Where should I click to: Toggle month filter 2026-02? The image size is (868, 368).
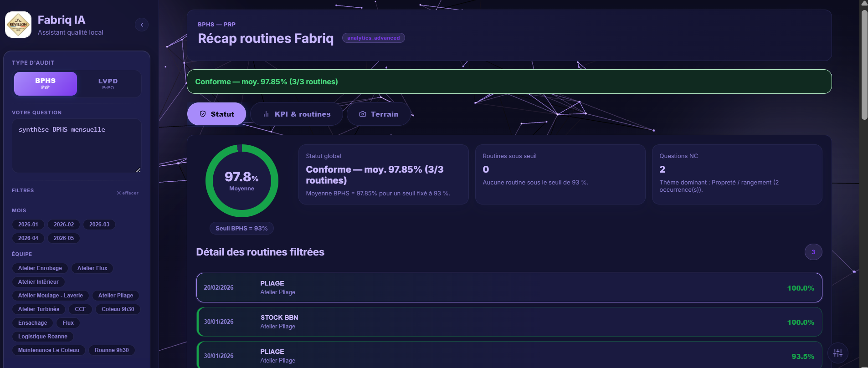[x=64, y=225]
